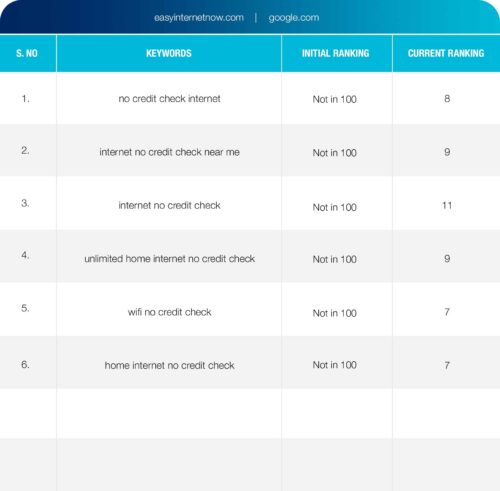This screenshot has width=500, height=491.
Task: Click current ranking 7 for wifi row
Action: click(447, 312)
